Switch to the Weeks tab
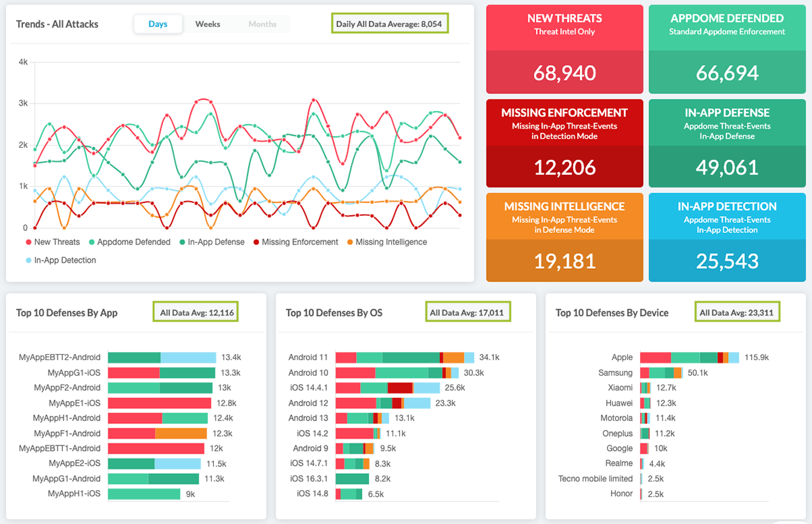Viewport: 812px width, 524px height. tap(208, 24)
